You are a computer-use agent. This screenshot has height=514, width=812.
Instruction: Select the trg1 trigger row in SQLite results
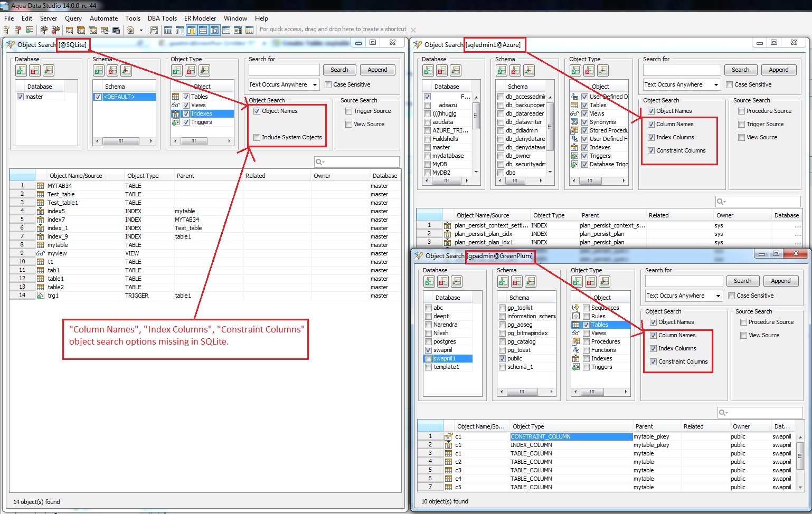(205, 296)
